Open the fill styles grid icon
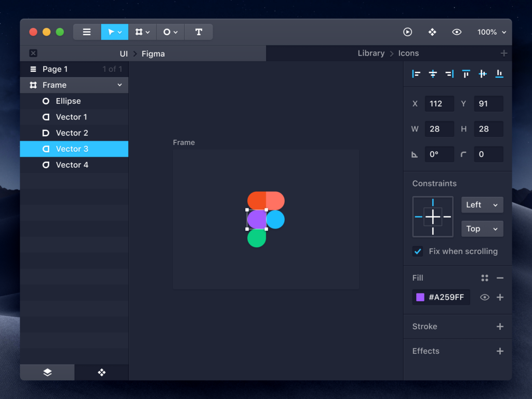532x399 pixels. pos(485,278)
